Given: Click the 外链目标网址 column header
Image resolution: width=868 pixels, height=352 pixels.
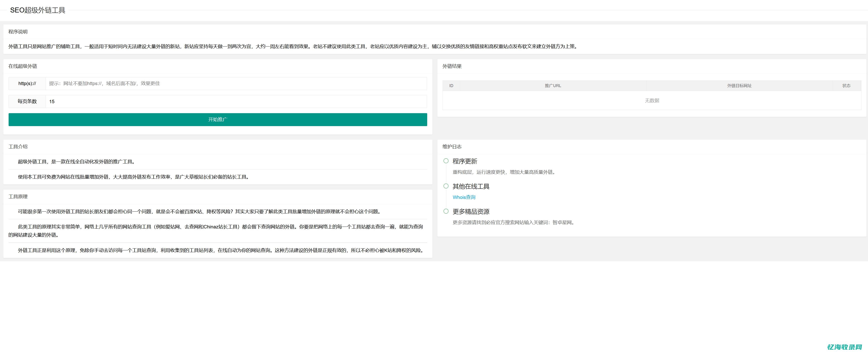Looking at the screenshot, I should pos(739,86).
